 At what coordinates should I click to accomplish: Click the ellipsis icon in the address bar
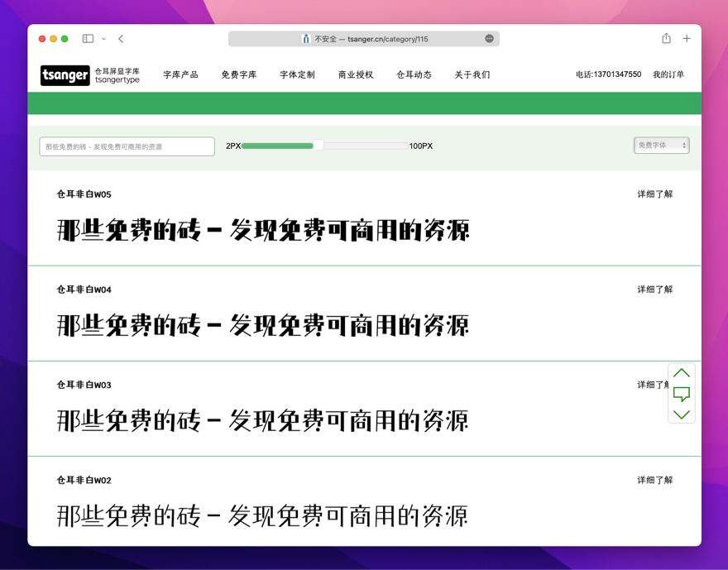(490, 38)
